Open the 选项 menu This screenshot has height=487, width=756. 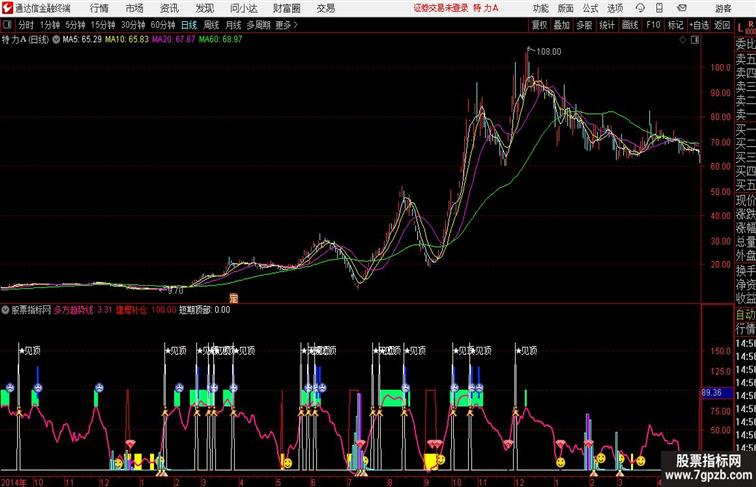click(x=615, y=8)
